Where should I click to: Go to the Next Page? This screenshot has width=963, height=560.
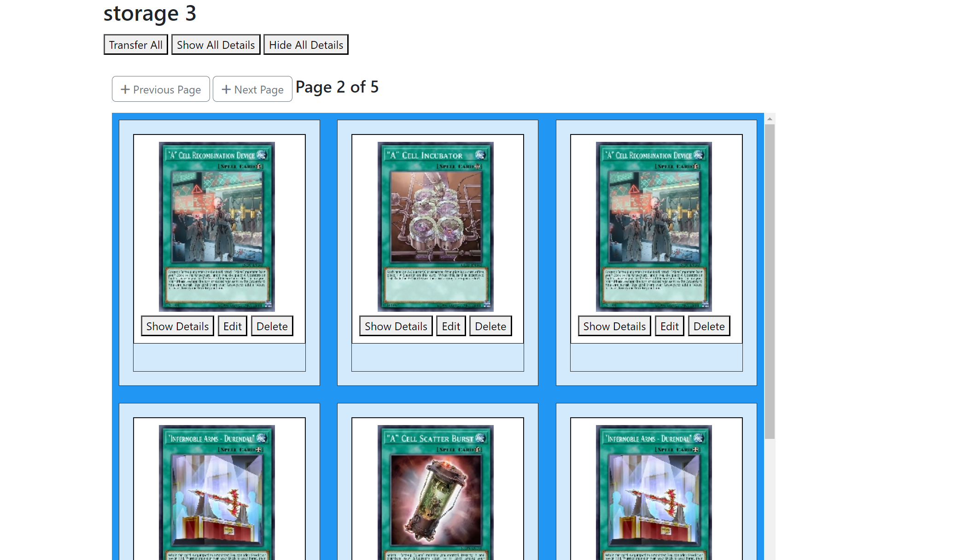pos(252,89)
